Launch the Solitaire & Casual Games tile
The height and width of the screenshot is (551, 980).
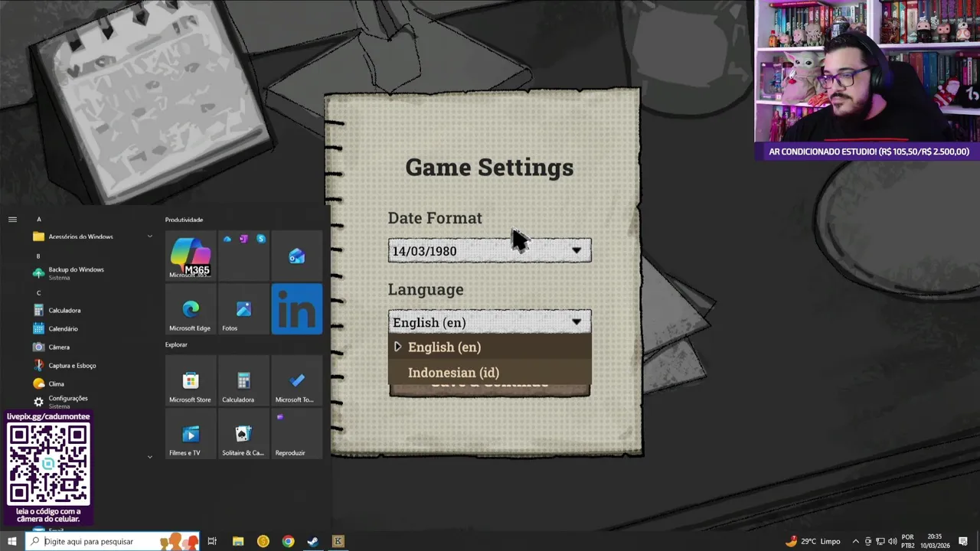[243, 433]
